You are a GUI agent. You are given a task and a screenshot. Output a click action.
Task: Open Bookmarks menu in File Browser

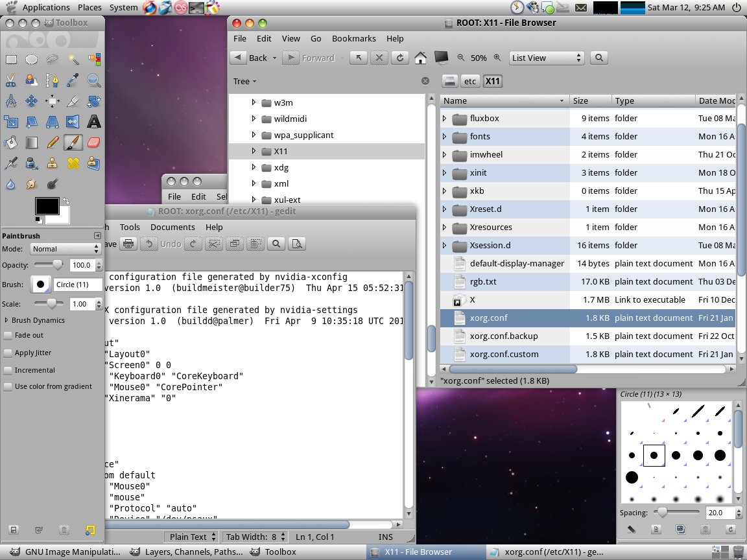coord(353,39)
